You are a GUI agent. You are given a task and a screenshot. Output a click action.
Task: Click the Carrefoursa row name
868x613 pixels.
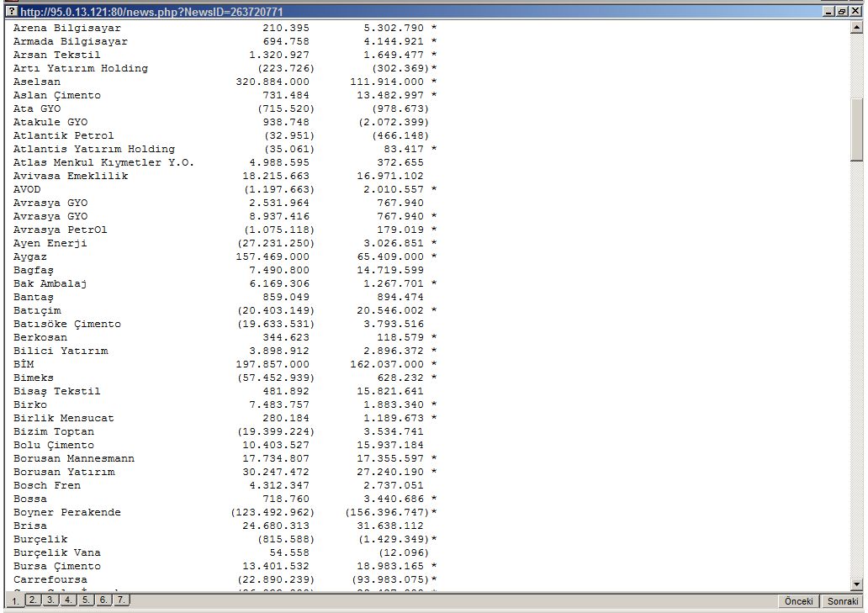(50, 580)
